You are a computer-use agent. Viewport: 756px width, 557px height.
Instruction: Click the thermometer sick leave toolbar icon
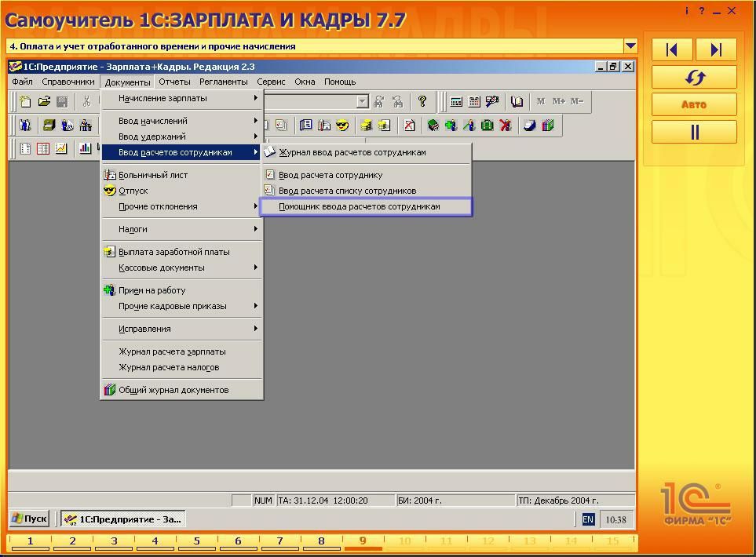[324, 126]
